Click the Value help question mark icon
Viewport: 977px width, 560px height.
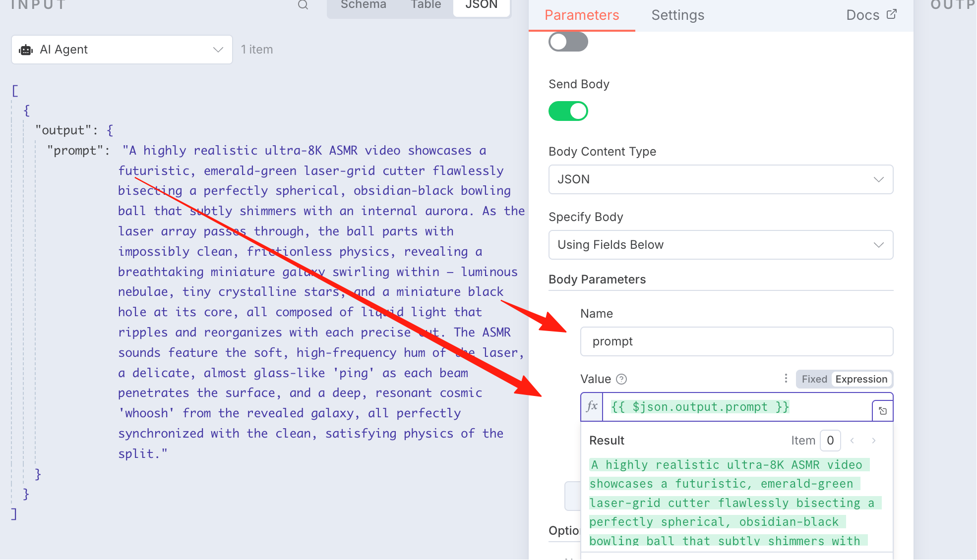point(621,379)
